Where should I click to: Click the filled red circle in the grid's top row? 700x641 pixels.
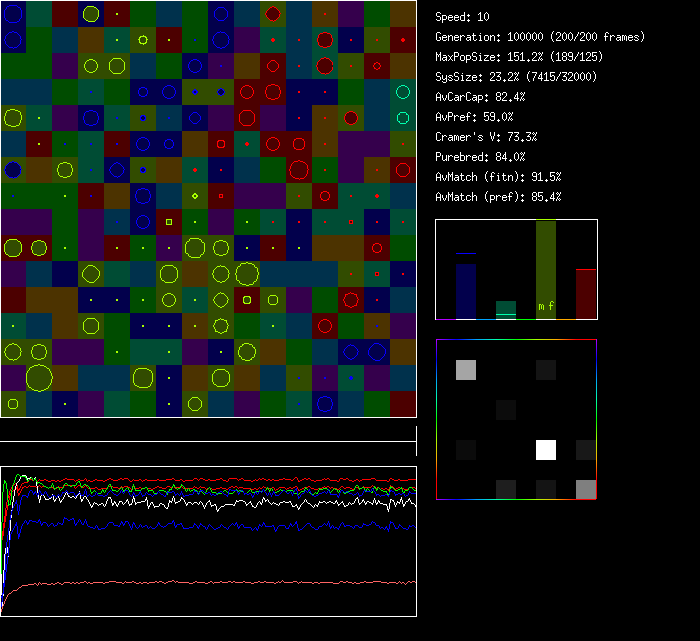tap(273, 14)
